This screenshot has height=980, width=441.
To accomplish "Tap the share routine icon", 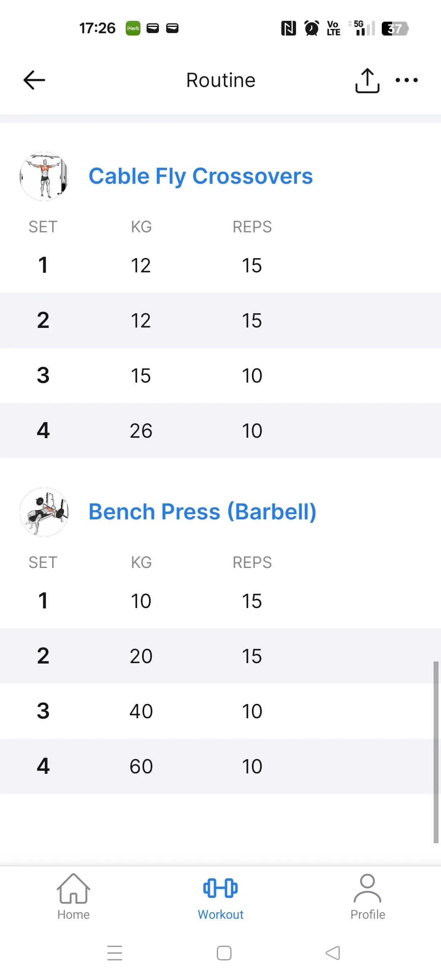I will click(367, 80).
